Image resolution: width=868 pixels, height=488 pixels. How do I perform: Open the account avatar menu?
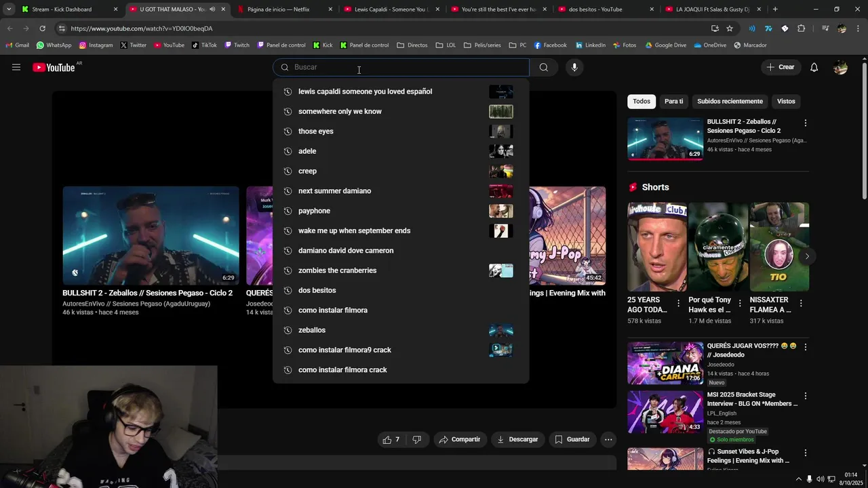click(x=840, y=67)
